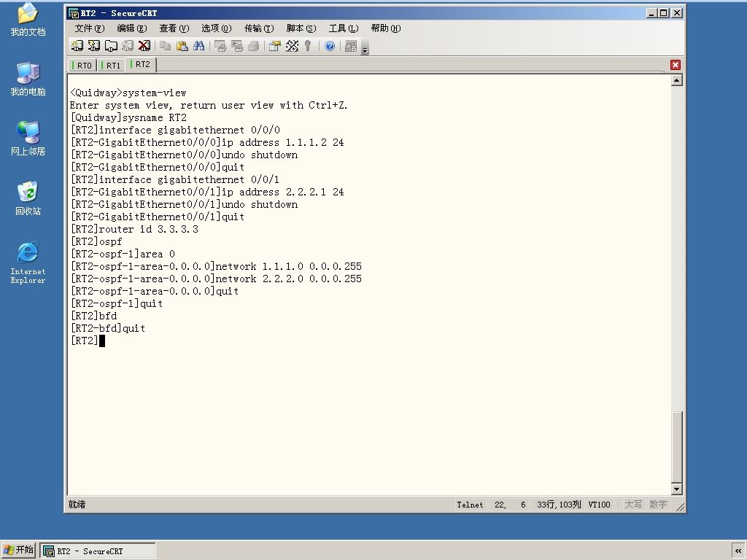Screen dimensions: 747x560
Task: Click the [RT2] prompt cursor line
Action: (88, 341)
